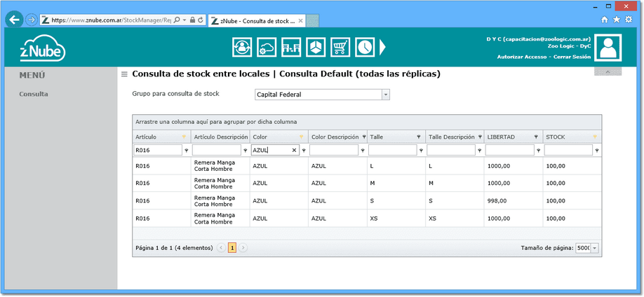Open browser home button
644x297 pixels.
[x=605, y=20]
